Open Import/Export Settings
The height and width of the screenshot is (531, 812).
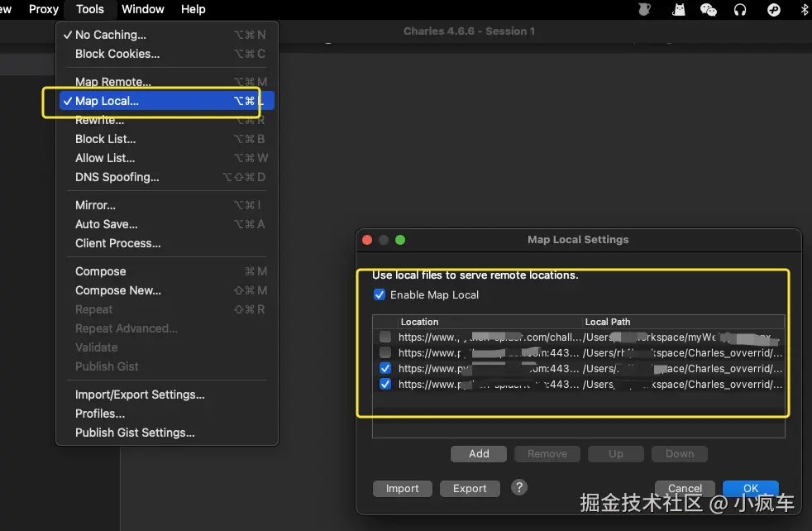pyautogui.click(x=167, y=395)
